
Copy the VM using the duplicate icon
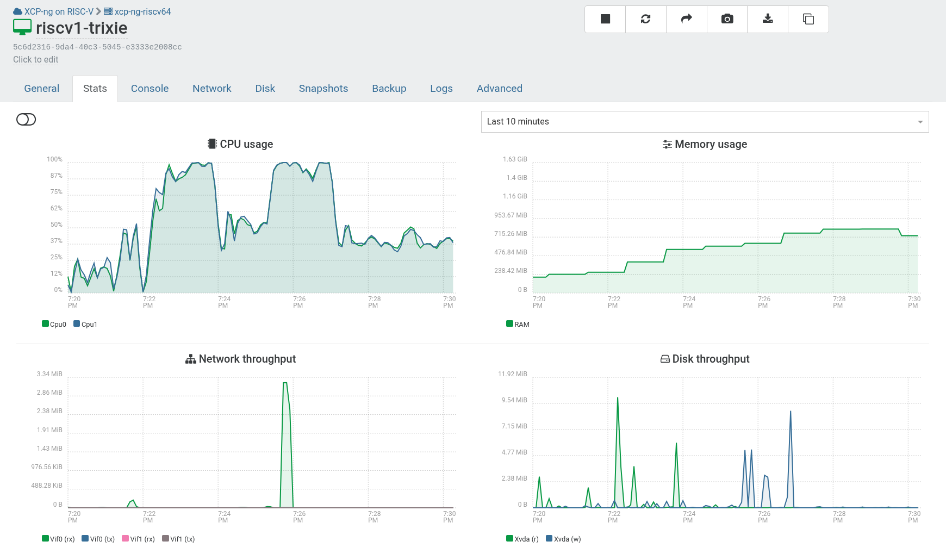pyautogui.click(x=808, y=19)
